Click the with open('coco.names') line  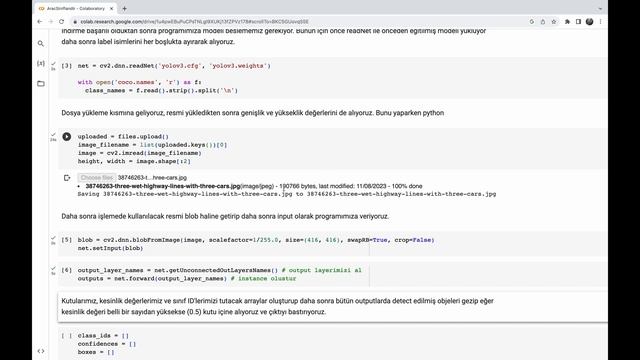(x=140, y=82)
